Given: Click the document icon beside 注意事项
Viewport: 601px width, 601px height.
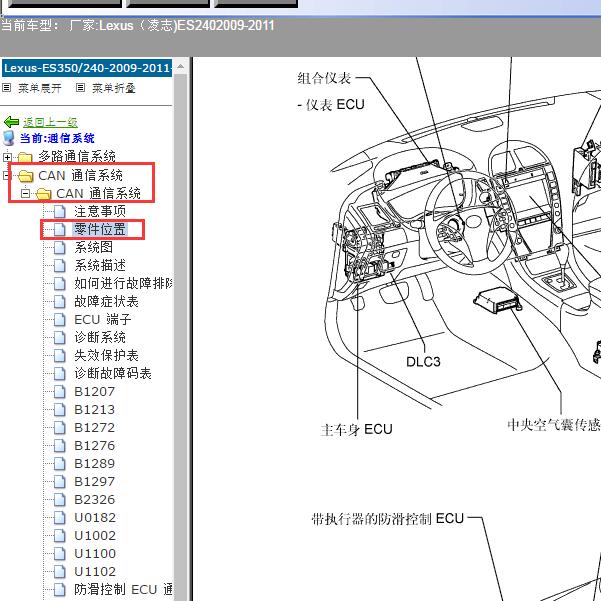Looking at the screenshot, I should 59,211.
